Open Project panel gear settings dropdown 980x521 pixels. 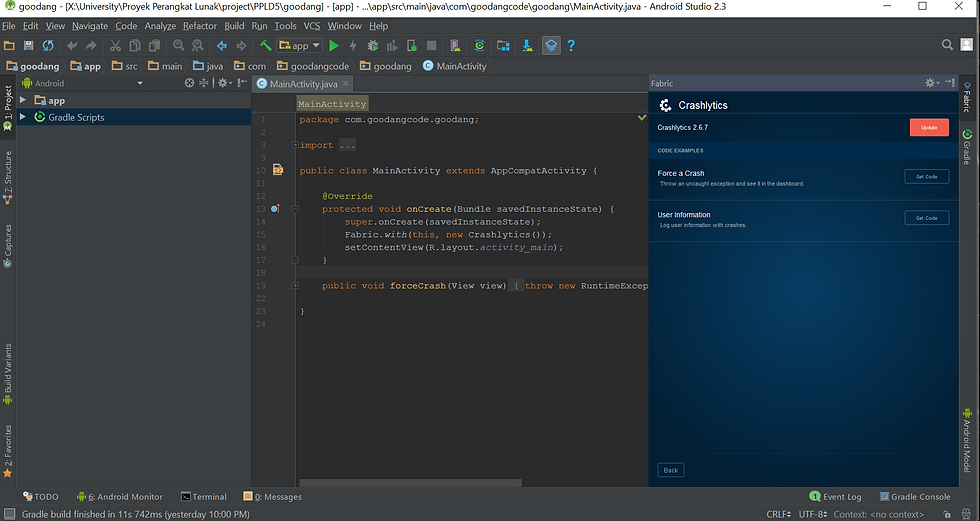pos(224,83)
